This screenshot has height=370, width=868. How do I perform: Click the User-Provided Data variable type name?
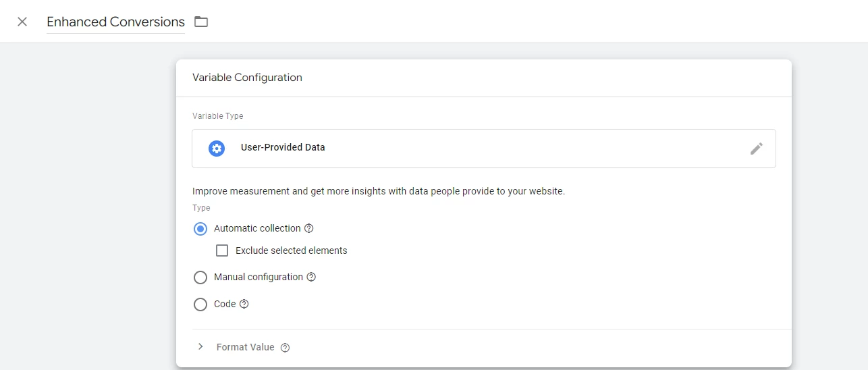pos(283,147)
